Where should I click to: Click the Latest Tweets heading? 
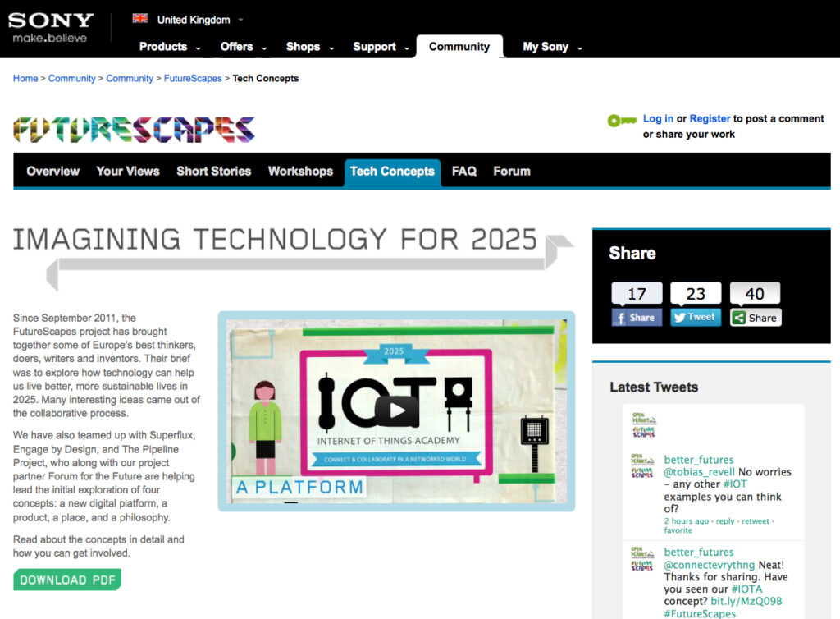click(654, 387)
